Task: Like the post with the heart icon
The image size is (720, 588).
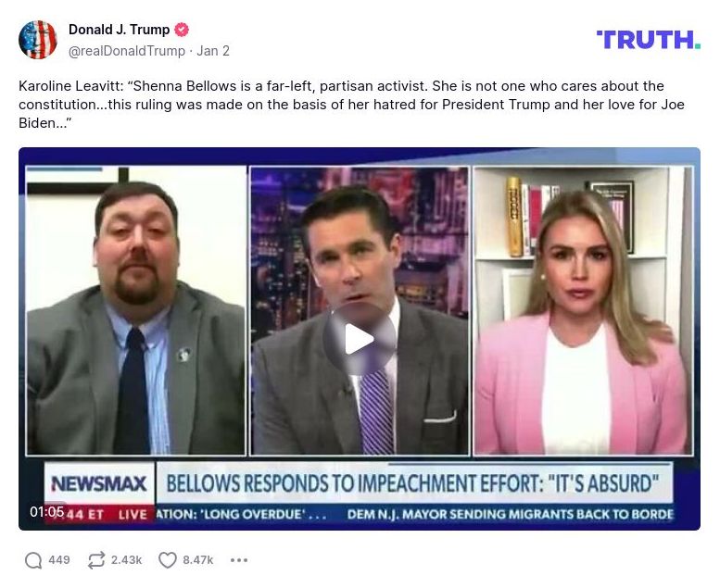Action: pyautogui.click(x=168, y=560)
